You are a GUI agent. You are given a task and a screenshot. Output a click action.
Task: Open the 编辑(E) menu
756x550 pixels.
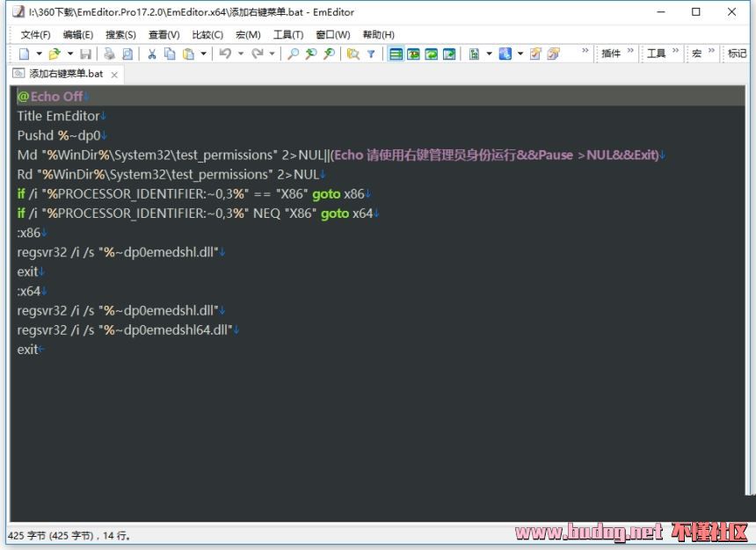pyautogui.click(x=78, y=35)
